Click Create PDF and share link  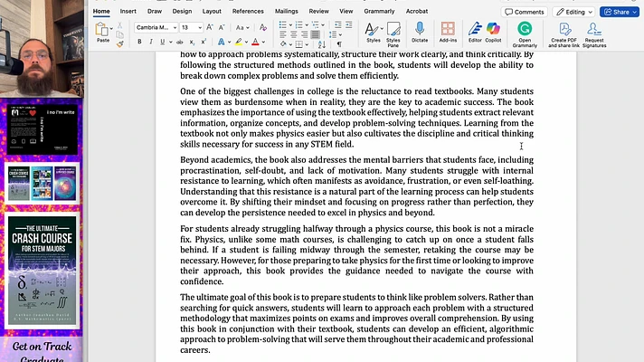[563, 34]
